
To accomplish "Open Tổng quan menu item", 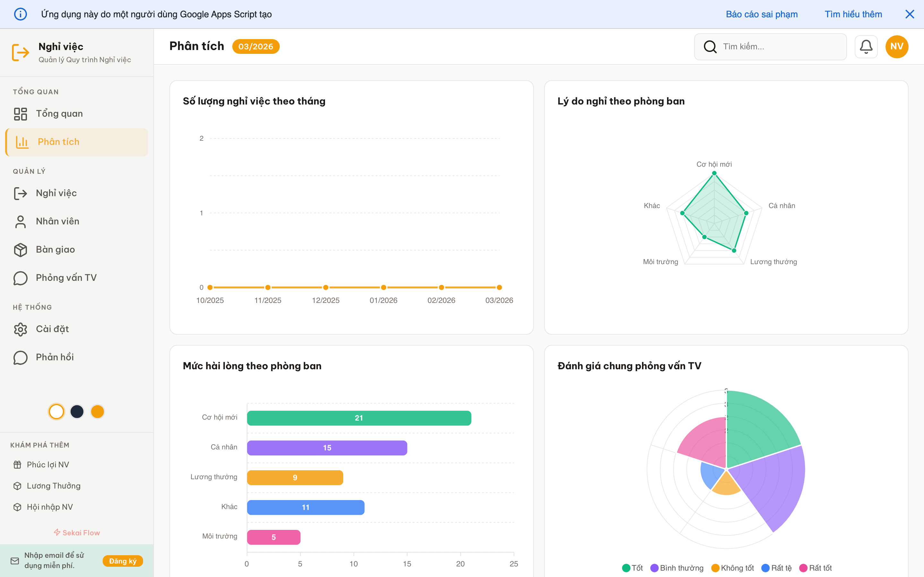I will tap(59, 114).
